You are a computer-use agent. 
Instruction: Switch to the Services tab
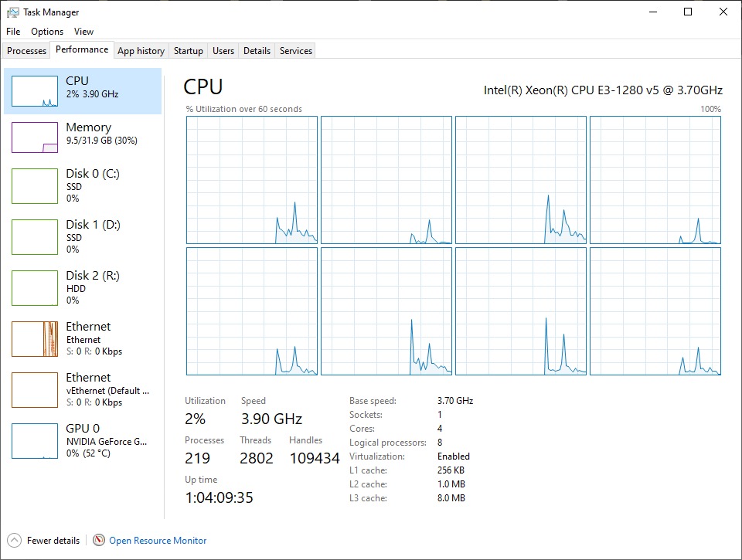click(x=296, y=51)
